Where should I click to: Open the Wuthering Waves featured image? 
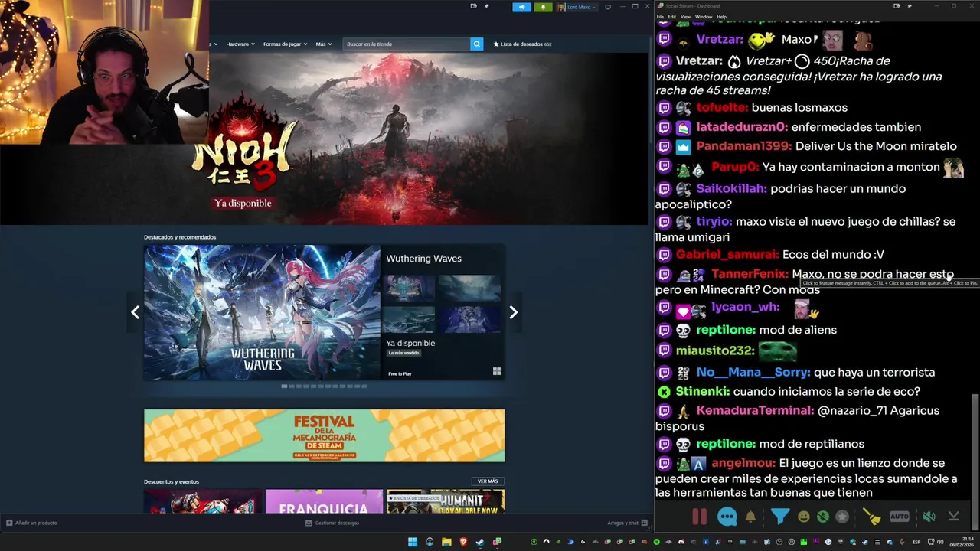(x=262, y=312)
